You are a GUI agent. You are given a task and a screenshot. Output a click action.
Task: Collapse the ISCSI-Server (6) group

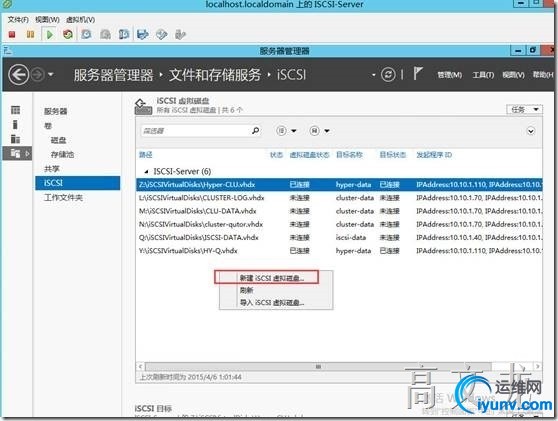[146, 172]
